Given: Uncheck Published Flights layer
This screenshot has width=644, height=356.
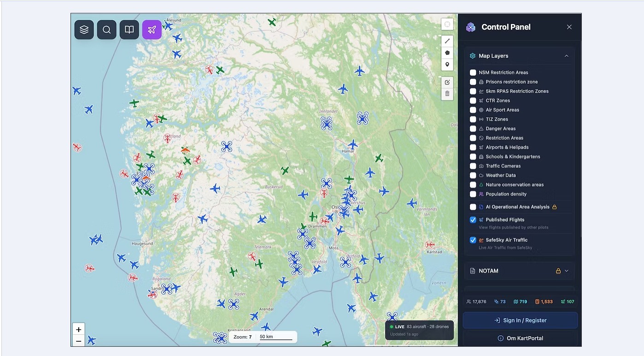Looking at the screenshot, I should click(x=473, y=220).
